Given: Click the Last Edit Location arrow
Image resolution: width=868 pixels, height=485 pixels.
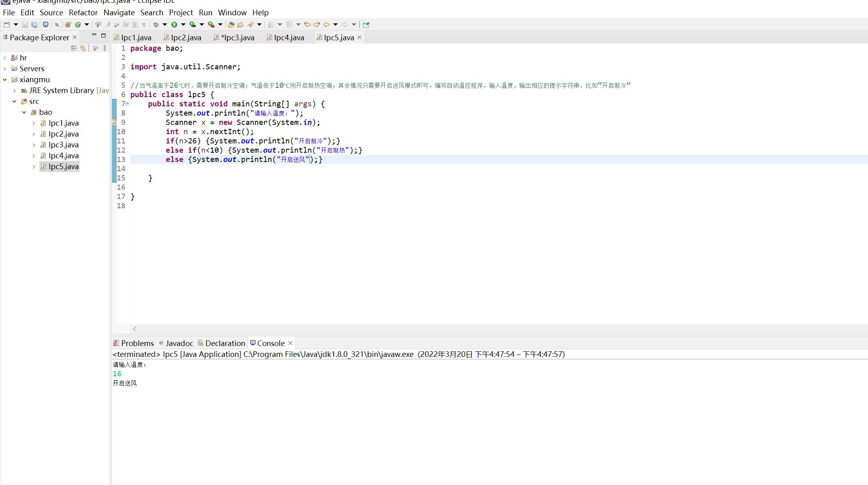Looking at the screenshot, I should pos(307,25).
